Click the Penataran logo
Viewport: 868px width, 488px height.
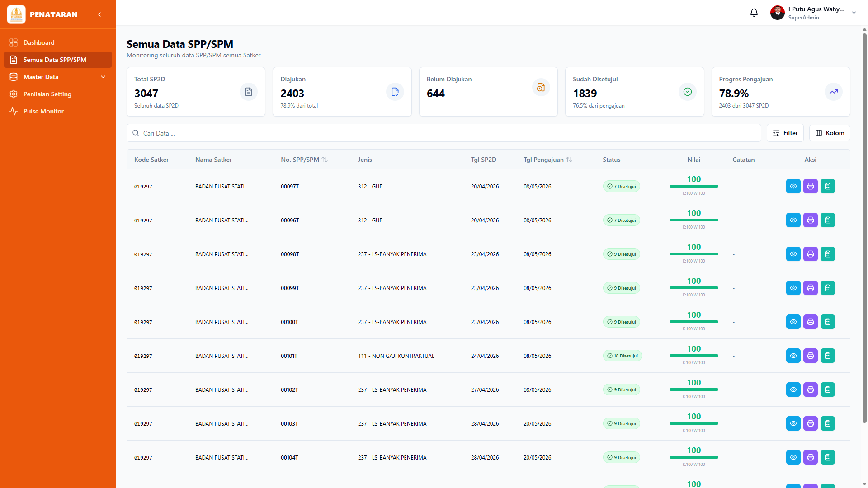coord(16,14)
